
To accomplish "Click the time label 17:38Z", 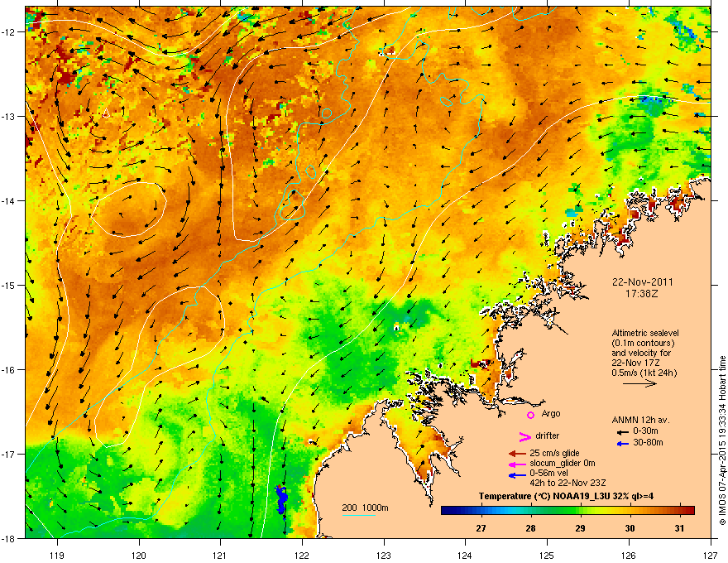I will pyautogui.click(x=642, y=294).
